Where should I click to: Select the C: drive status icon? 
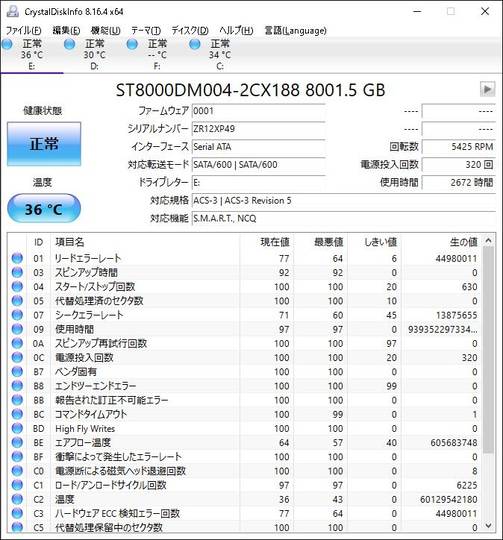click(x=195, y=44)
